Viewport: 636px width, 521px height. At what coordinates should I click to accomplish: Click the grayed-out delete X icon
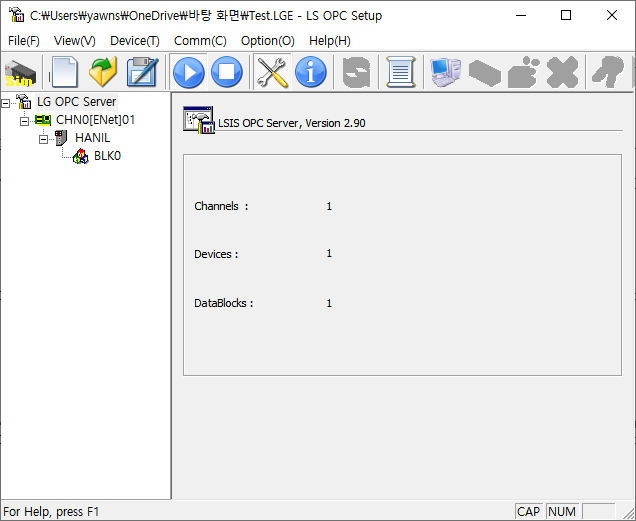pos(563,73)
